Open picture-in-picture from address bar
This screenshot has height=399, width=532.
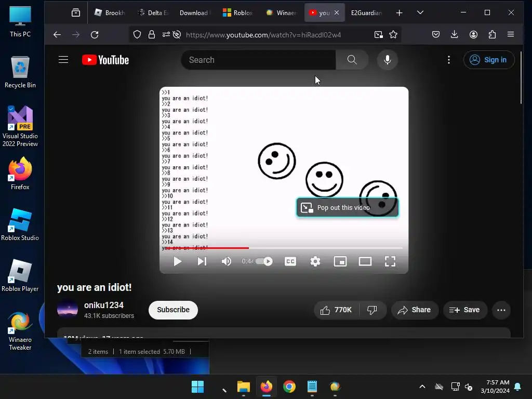pyautogui.click(x=378, y=35)
